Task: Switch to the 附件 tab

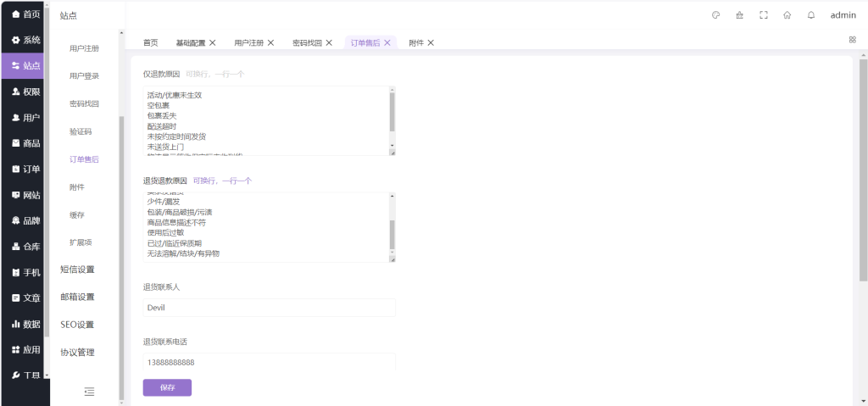Action: pos(416,42)
